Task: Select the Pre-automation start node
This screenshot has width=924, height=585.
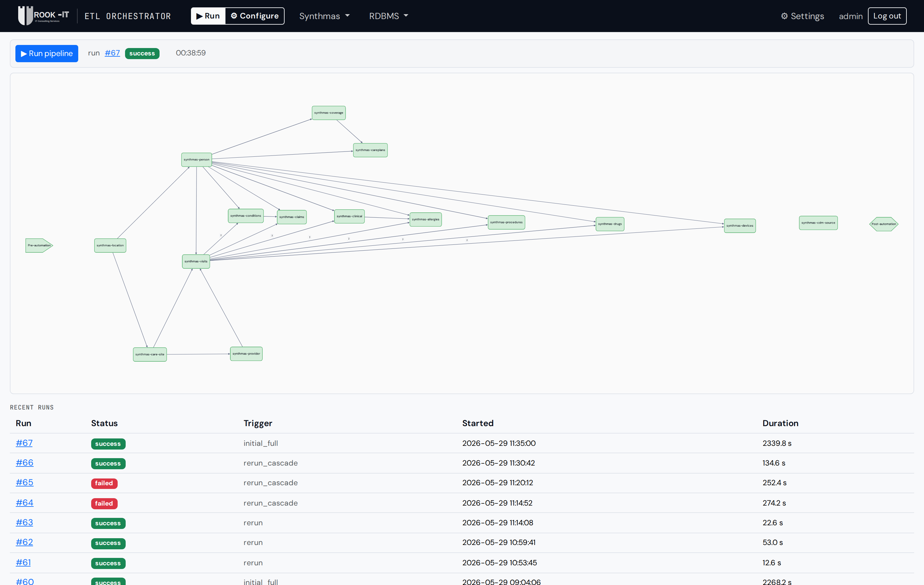Action: click(x=39, y=245)
